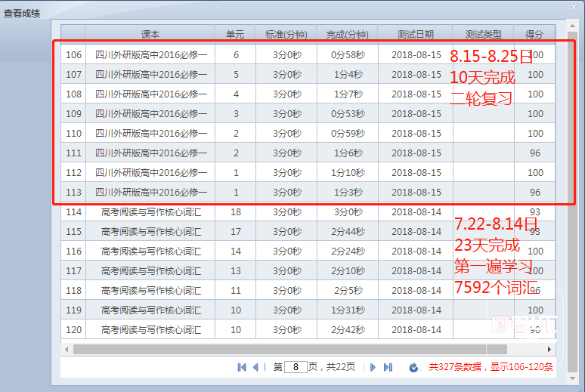Click completion time 2分42秒
The height and width of the screenshot is (392, 585).
tap(348, 330)
